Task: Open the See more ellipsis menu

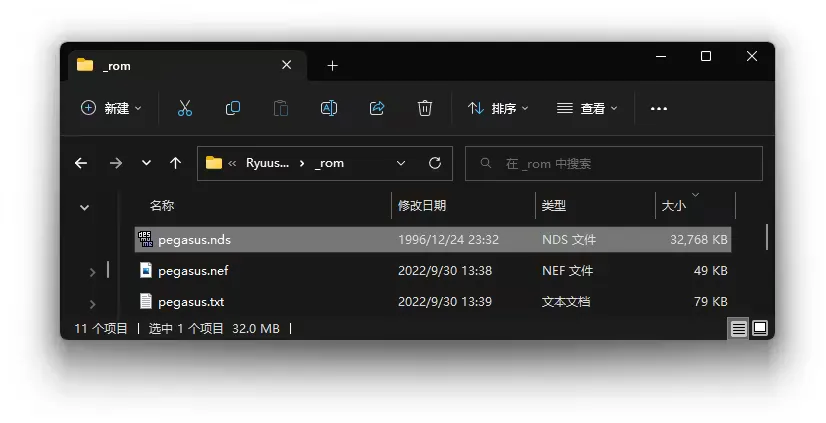Action: [x=659, y=108]
